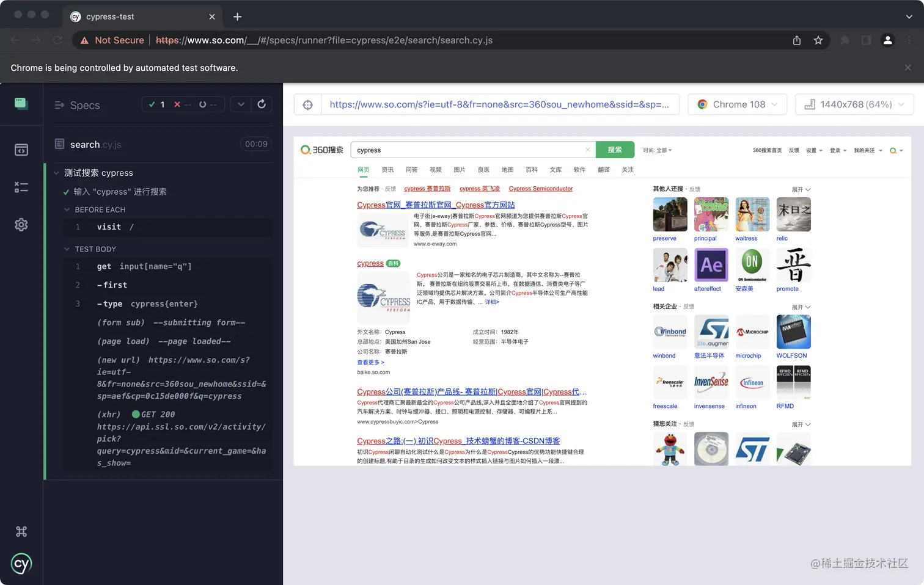This screenshot has height=585, width=924.
Task: Click the 查看更多 link
Action: pos(370,363)
